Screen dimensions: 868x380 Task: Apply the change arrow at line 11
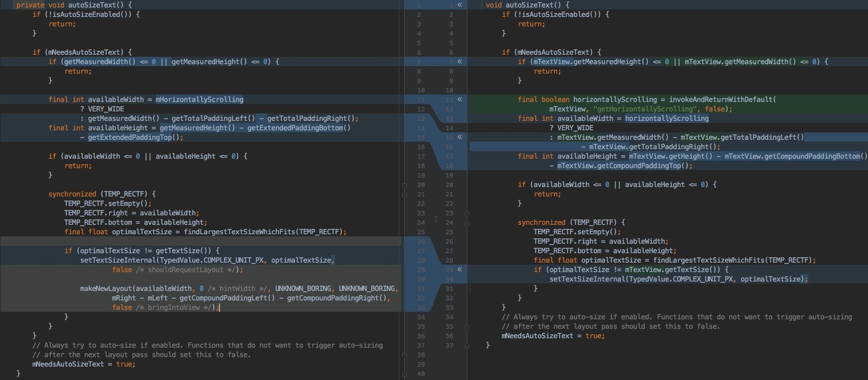460,99
